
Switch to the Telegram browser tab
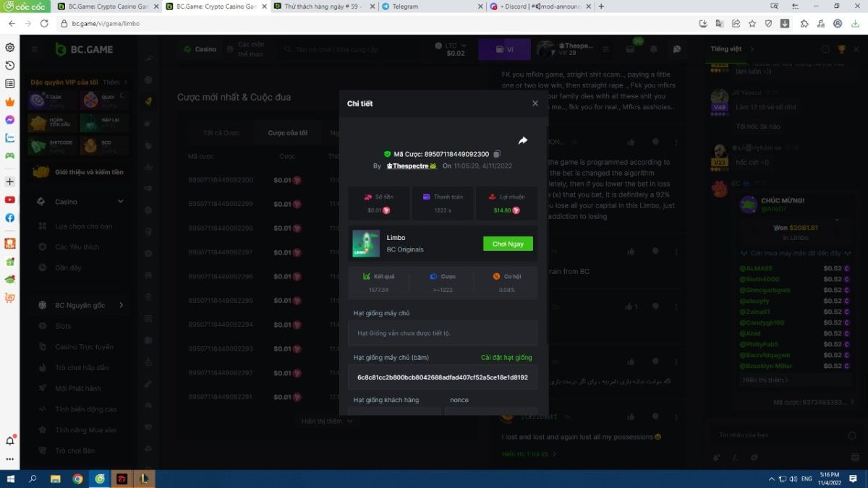point(427,7)
